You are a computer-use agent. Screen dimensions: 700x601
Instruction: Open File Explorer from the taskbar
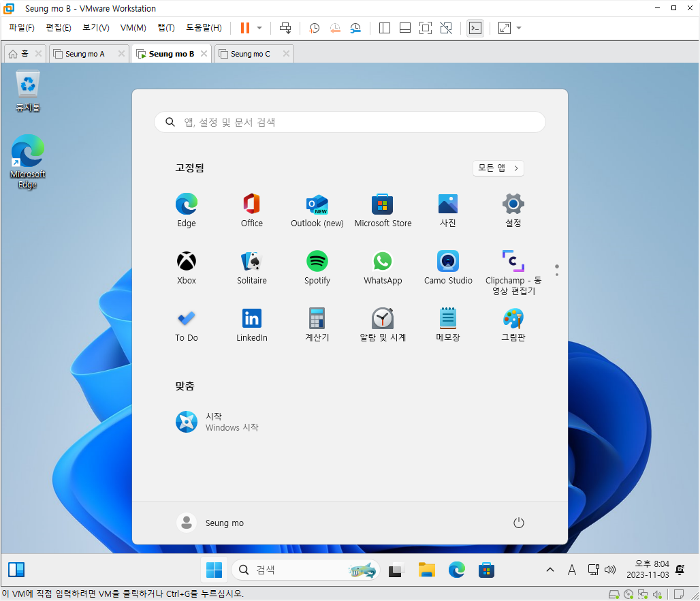click(x=427, y=570)
